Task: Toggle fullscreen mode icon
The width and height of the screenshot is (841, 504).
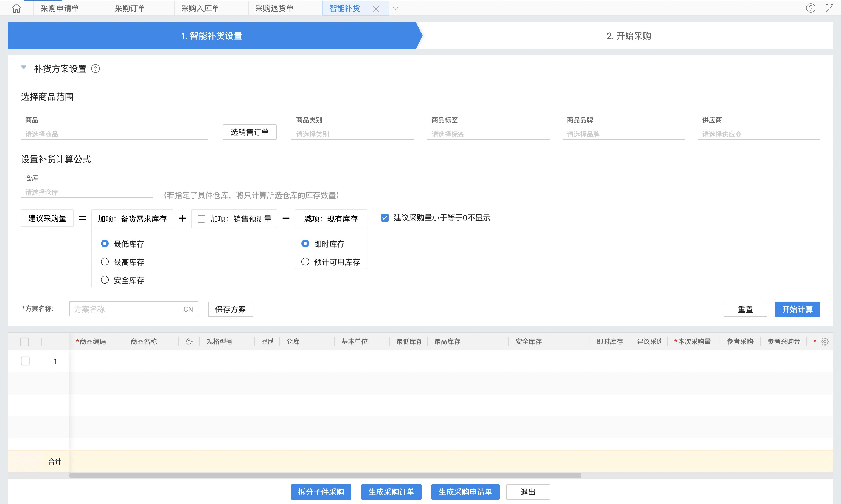Action: [x=829, y=8]
